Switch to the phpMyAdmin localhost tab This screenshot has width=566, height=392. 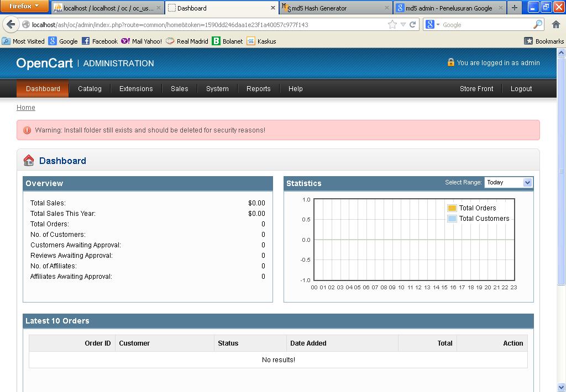(108, 8)
